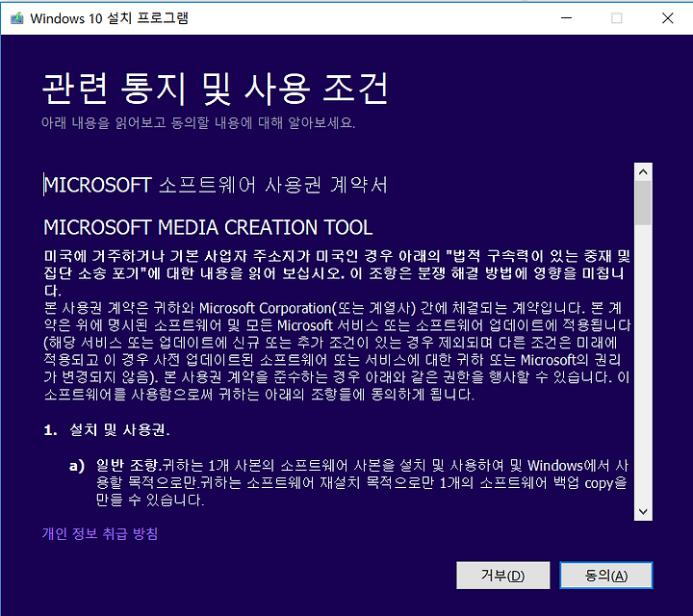
Task: Click the bold paragraph starting '미국에 거주하거나'
Action: click(337, 273)
